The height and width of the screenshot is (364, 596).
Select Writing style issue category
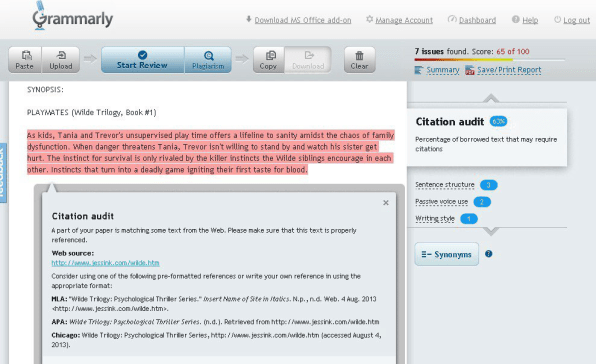(435, 218)
